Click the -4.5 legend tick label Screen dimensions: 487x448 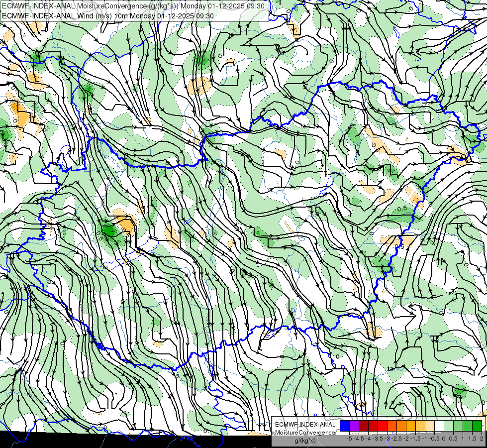coord(359,439)
